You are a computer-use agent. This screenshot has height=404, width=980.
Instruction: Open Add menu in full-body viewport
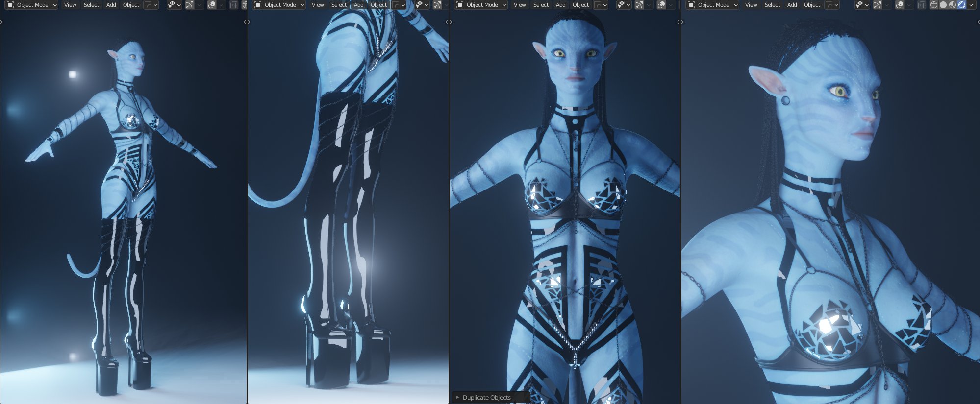tap(111, 5)
